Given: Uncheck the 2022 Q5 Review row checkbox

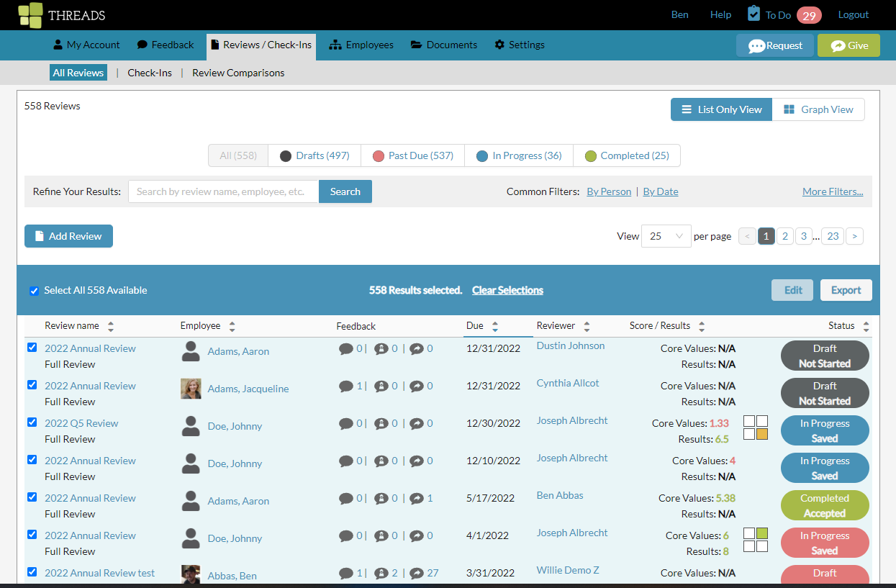Looking at the screenshot, I should tap(32, 422).
